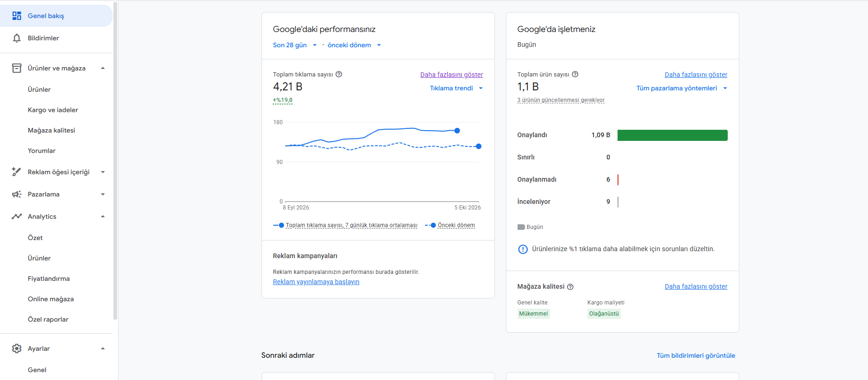Open Özel raporlar in sidebar
This screenshot has width=868, height=380.
(48, 319)
